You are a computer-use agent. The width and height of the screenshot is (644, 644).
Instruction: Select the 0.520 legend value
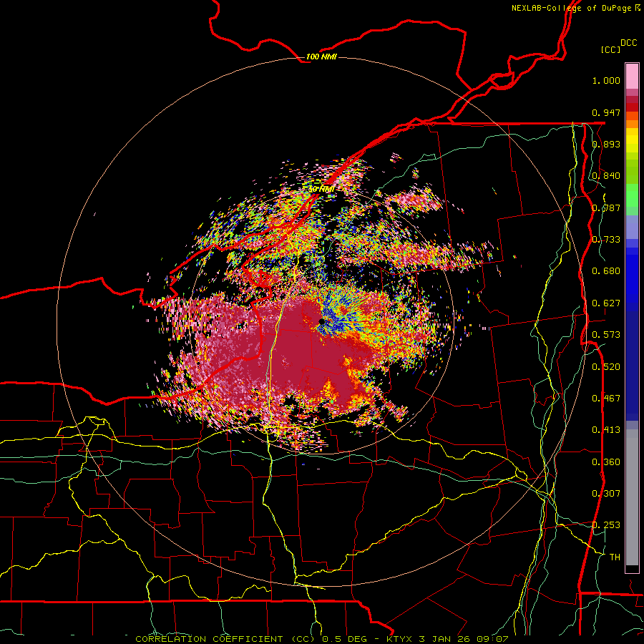click(x=606, y=367)
